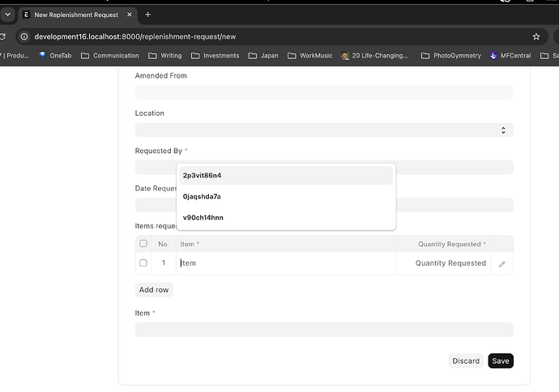Reload the page
This screenshot has width=559, height=392.
(2, 36)
